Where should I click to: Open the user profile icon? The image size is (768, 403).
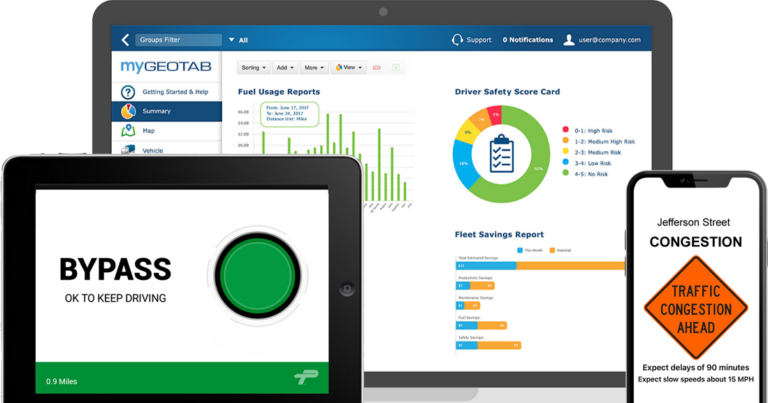point(569,40)
